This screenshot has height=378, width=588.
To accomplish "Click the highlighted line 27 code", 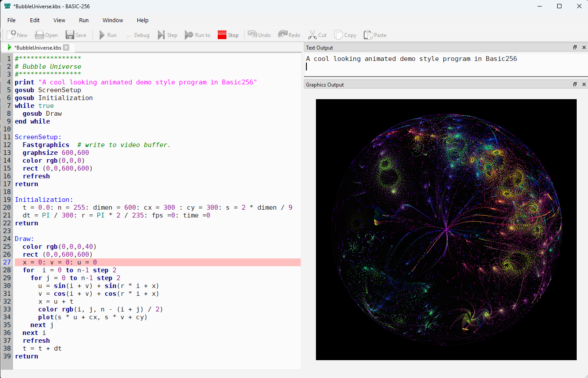I will coord(157,262).
